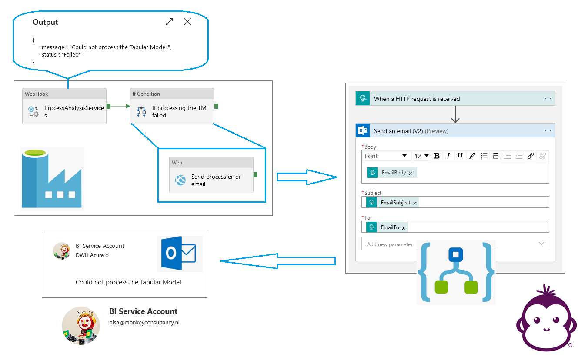
Task: Click the purple monkey logo
Action: (546, 317)
